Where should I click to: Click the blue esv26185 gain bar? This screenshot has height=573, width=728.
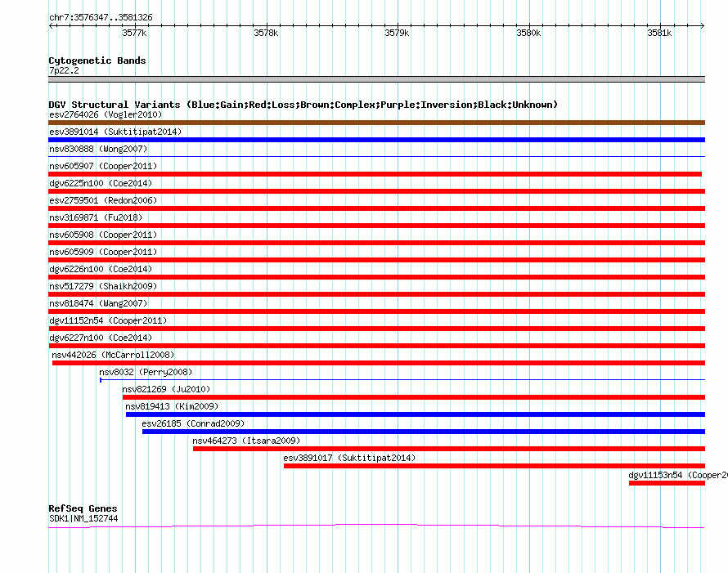pyautogui.click(x=424, y=432)
